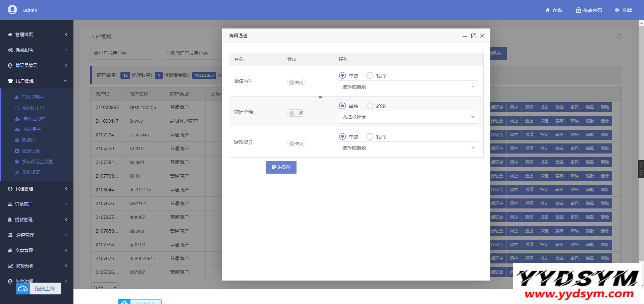Select 轮询 radio for 游戏点券
This screenshot has height=304, width=644.
(x=370, y=136)
